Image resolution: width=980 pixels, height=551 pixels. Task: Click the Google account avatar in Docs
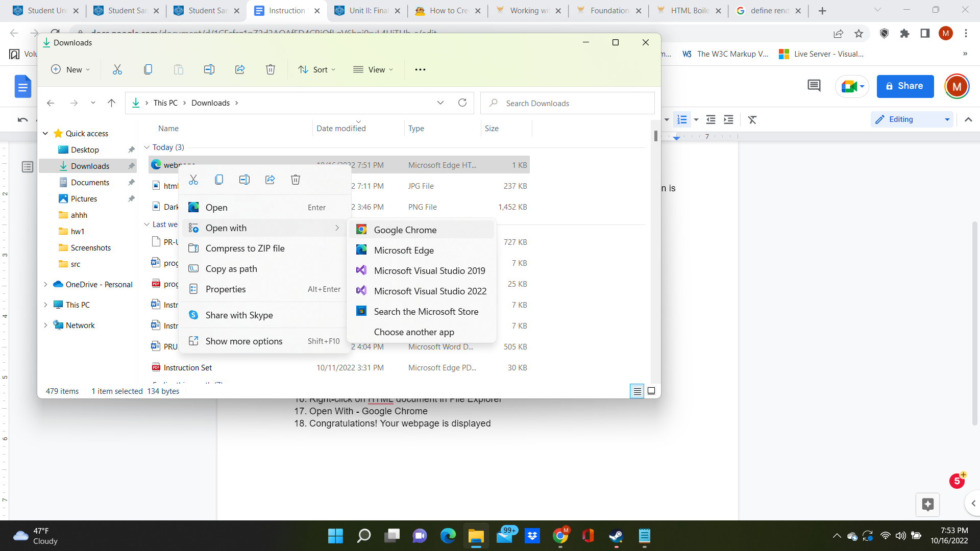[x=957, y=86]
